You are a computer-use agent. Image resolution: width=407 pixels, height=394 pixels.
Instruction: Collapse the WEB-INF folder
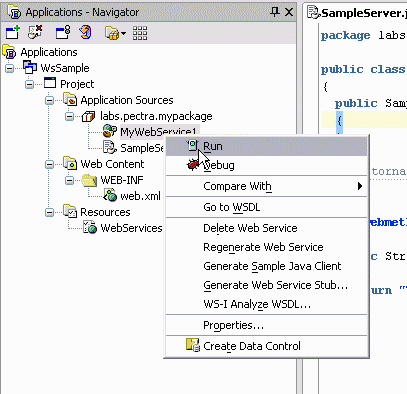pos(69,180)
